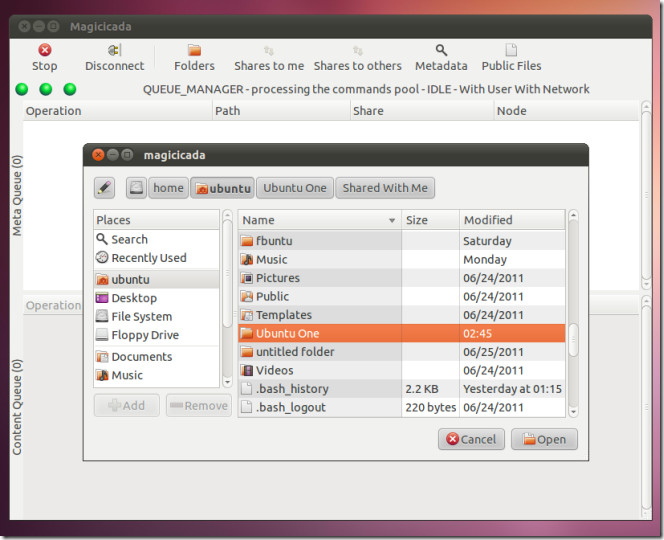Select Floppy Drive in Places
This screenshot has height=540, width=664.
click(x=156, y=335)
